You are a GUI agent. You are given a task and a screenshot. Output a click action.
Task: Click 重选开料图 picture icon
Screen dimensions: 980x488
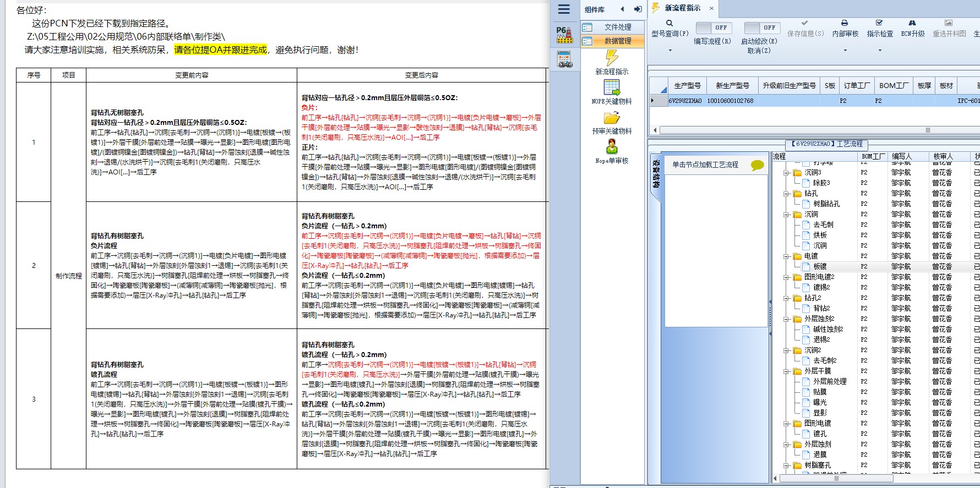click(x=949, y=23)
